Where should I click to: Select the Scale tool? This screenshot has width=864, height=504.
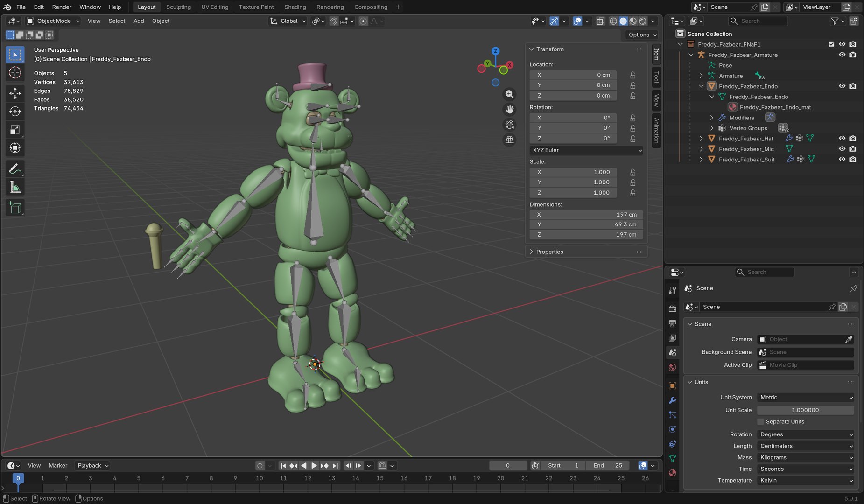pyautogui.click(x=15, y=130)
